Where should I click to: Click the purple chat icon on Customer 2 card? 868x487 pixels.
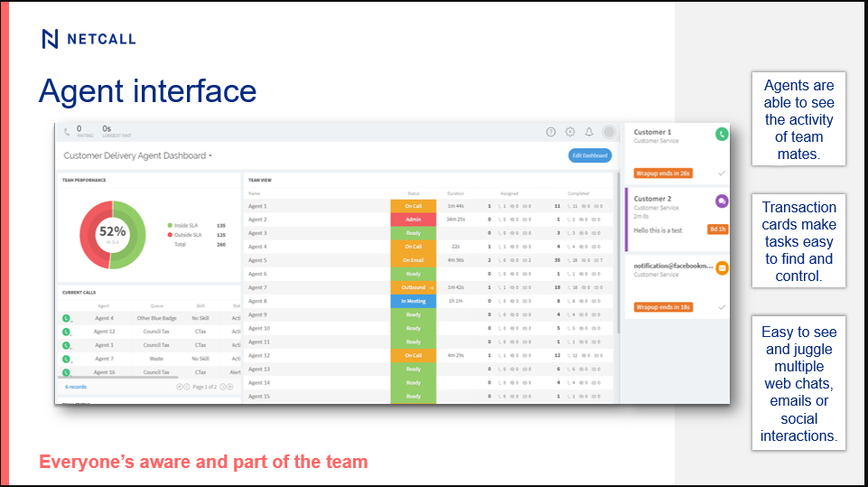click(722, 201)
